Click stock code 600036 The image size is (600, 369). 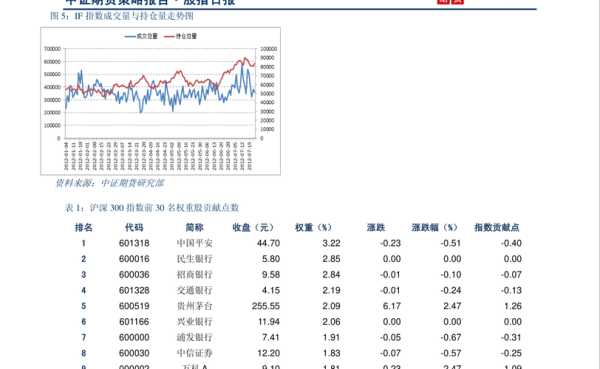[134, 275]
